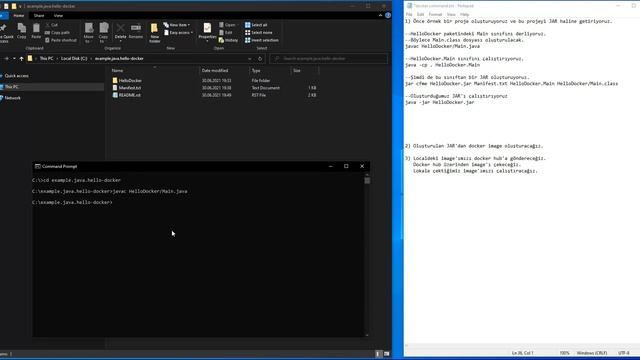
Task: Open the Notepad Edit menu
Action: click(420, 15)
